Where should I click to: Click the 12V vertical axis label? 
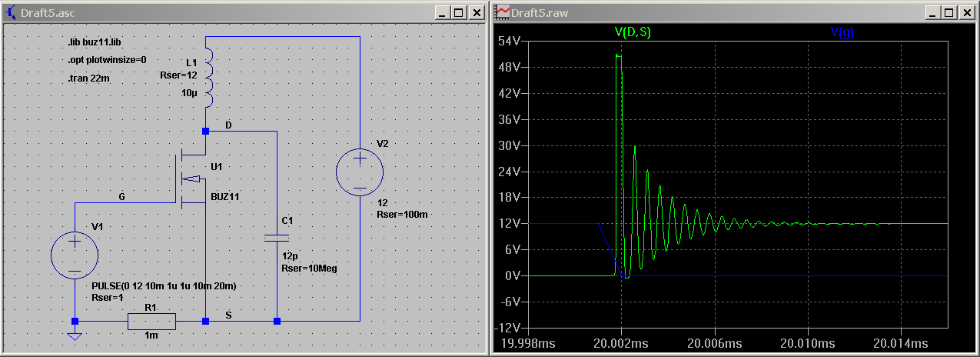pyautogui.click(x=510, y=223)
